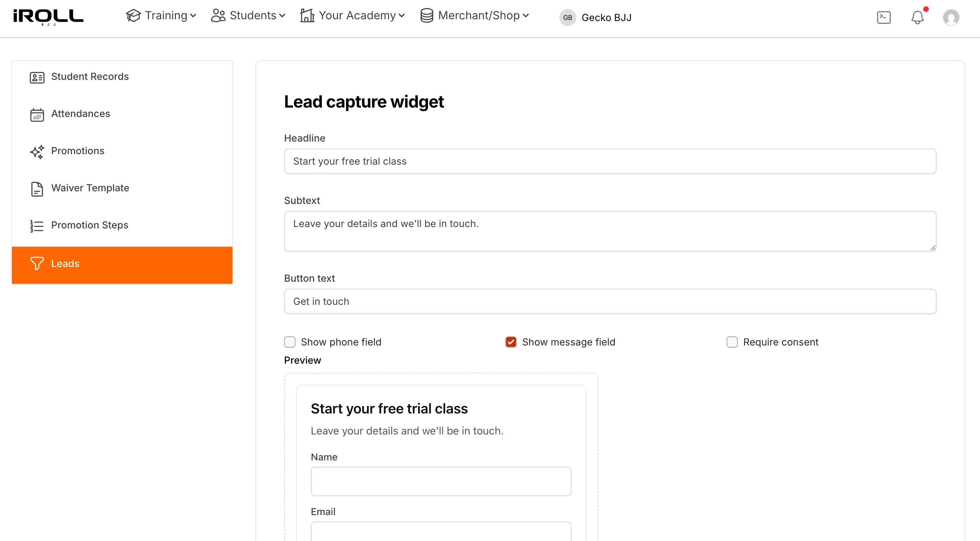Tick the Require consent checkbox
980x541 pixels.
(732, 342)
